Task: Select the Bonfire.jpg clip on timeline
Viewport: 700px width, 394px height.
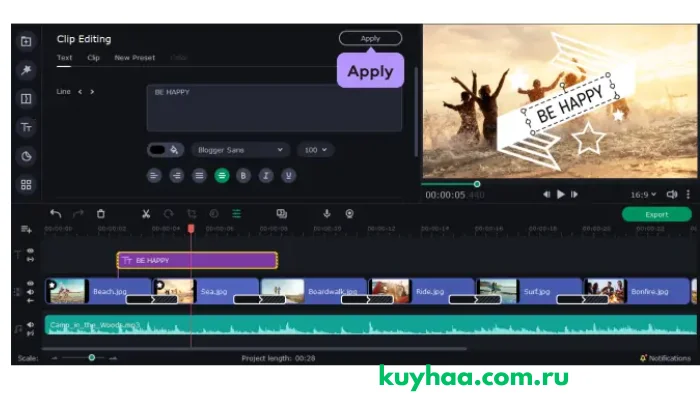Action: click(x=636, y=291)
